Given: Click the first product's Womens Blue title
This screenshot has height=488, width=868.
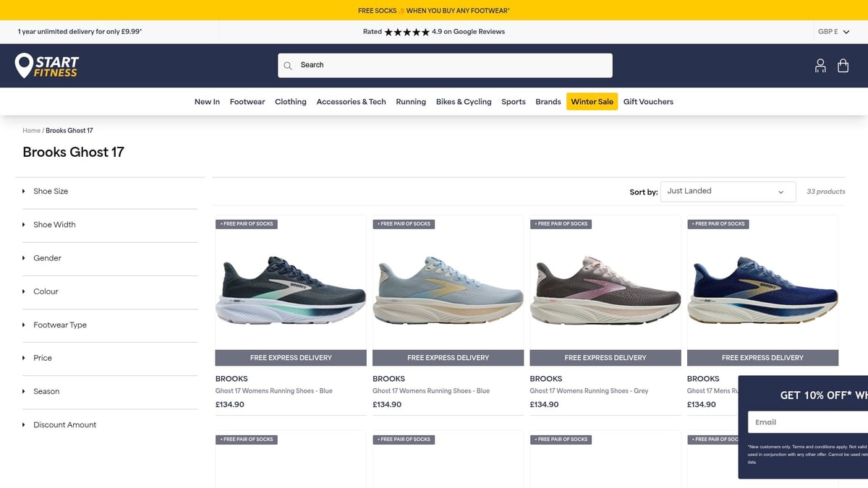Looking at the screenshot, I should (274, 391).
